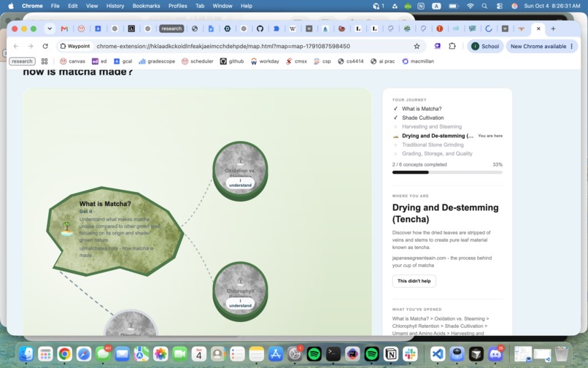The height and width of the screenshot is (368, 588).
Task: Reload the current page
Action: click(45, 46)
